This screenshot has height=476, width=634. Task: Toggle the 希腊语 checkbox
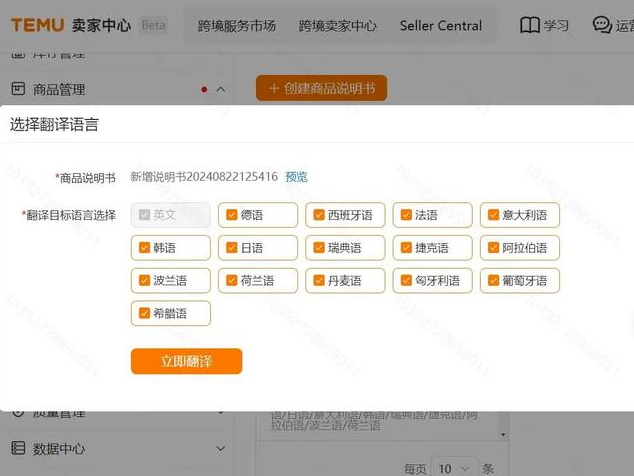144,313
